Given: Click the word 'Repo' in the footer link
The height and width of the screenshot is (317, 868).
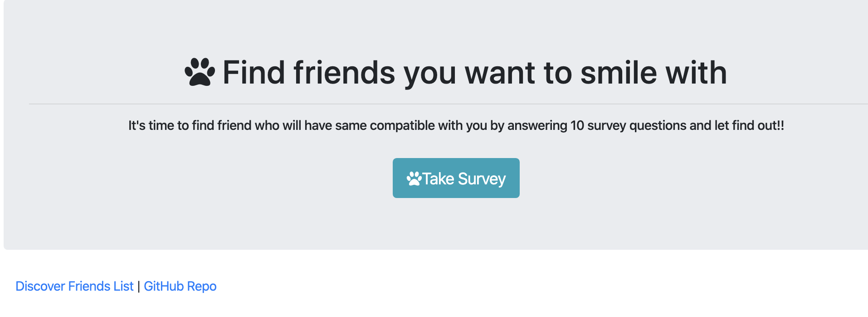Looking at the screenshot, I should click(202, 286).
